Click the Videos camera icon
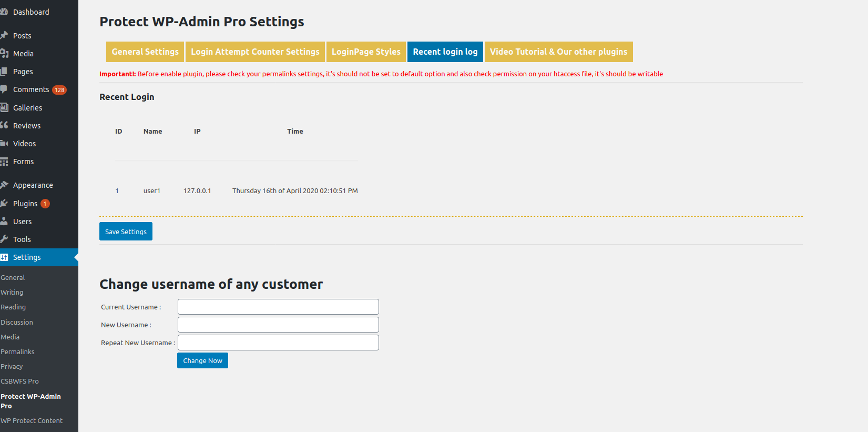 [x=4, y=143]
